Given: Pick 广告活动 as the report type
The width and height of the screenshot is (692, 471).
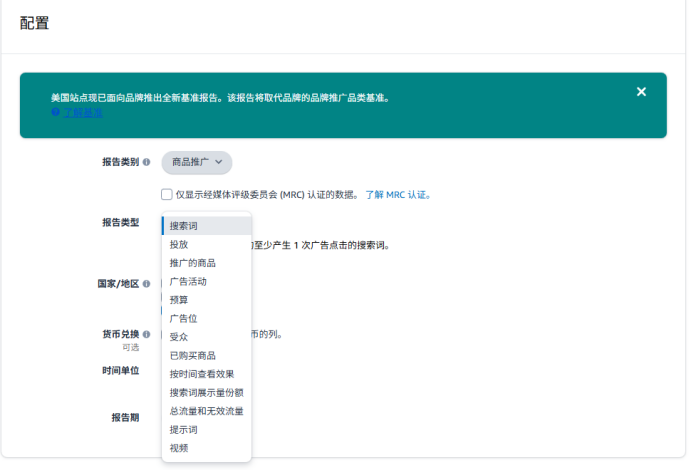Looking at the screenshot, I should coord(188,281).
